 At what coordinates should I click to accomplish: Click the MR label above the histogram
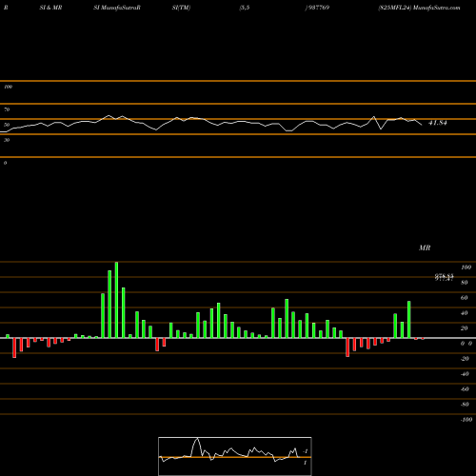[425, 248]
